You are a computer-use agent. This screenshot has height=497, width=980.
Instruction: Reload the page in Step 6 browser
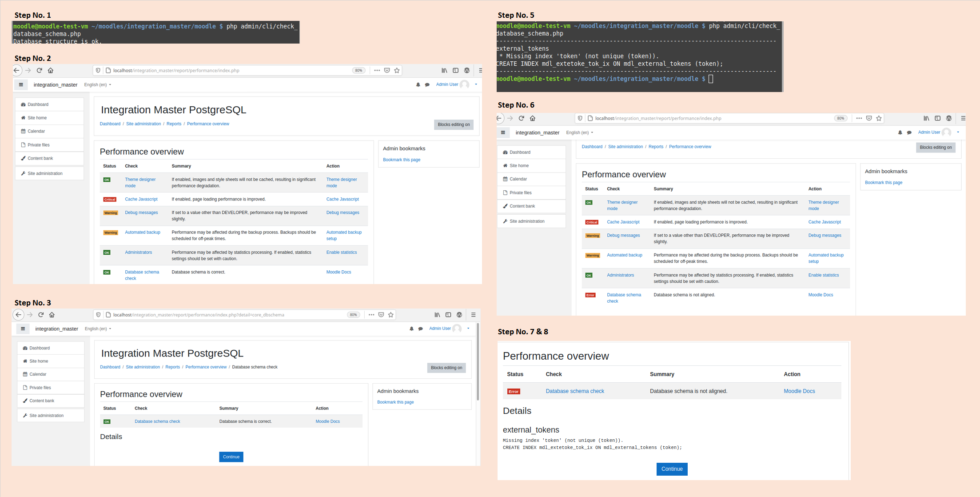[522, 118]
